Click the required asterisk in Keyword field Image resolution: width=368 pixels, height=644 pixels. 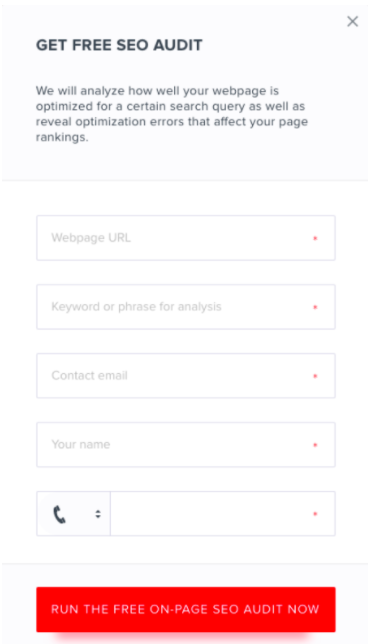315,307
